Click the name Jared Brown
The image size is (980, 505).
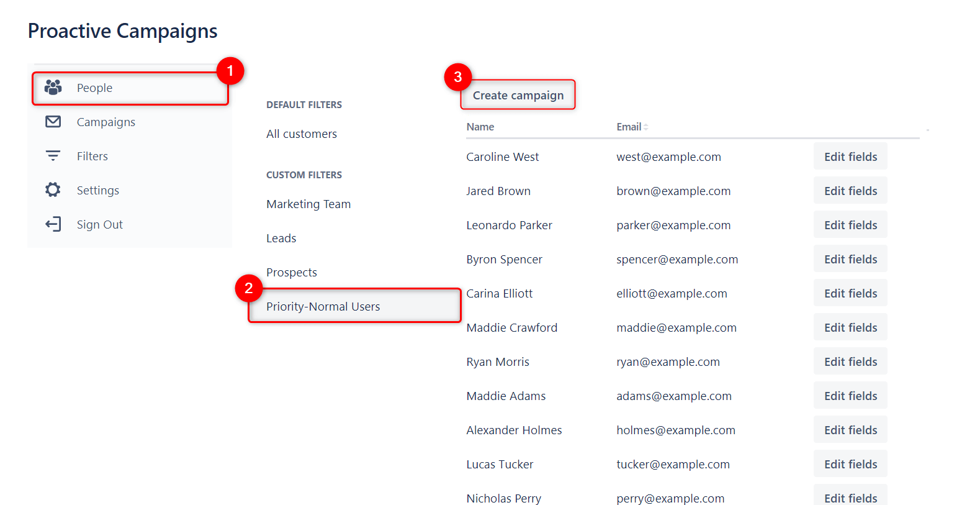tap(498, 191)
